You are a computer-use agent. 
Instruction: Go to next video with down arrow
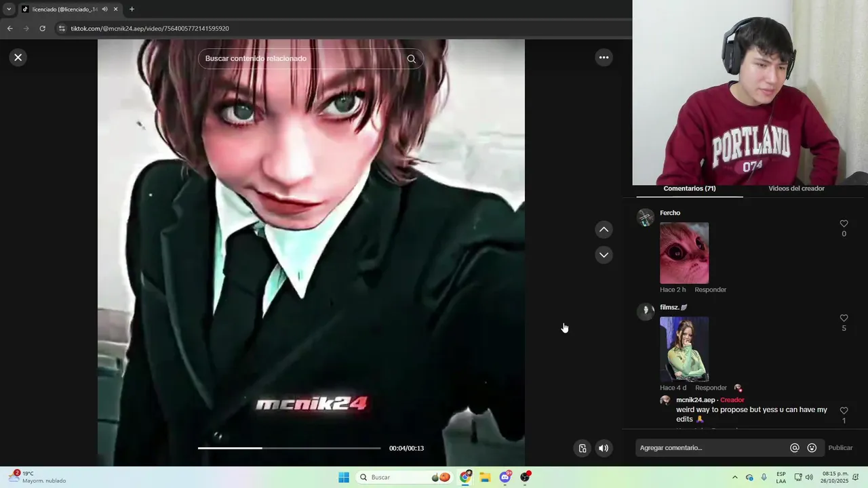pos(604,255)
